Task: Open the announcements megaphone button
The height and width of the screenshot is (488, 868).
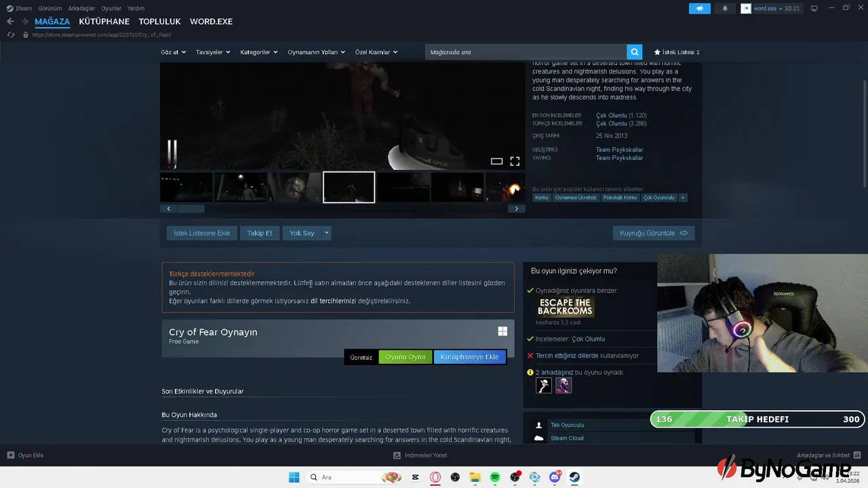Action: tap(700, 8)
